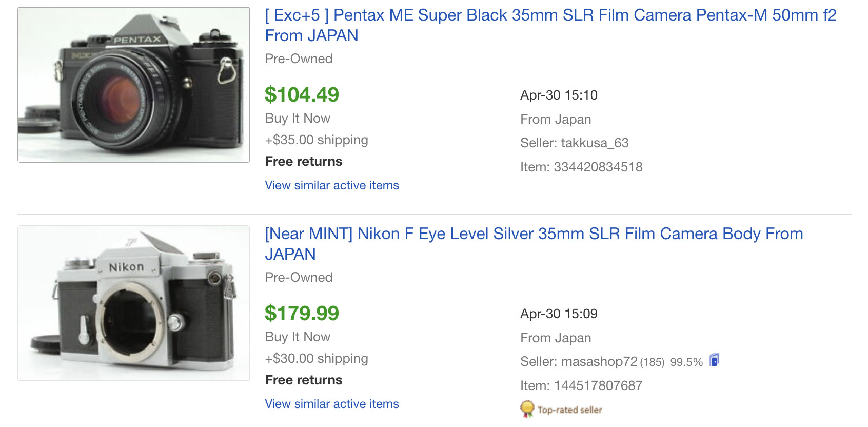Click the Top-rated seller label text
The image size is (868, 427).
tap(570, 410)
